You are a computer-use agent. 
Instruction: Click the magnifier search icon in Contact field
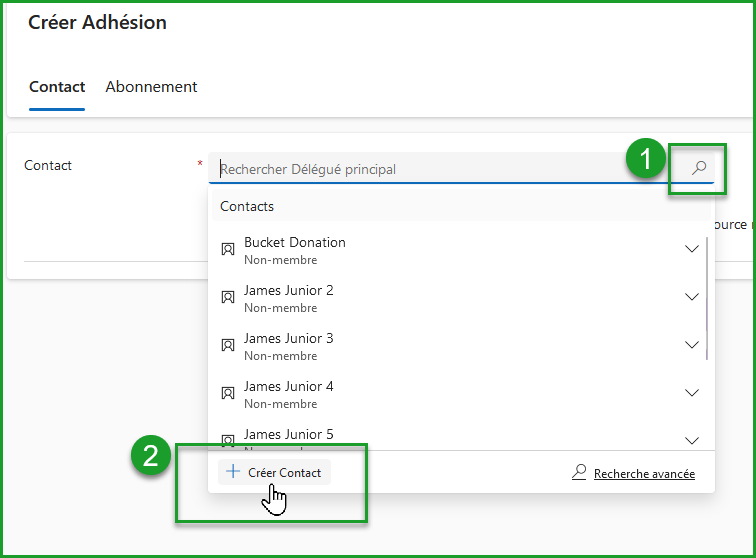699,168
